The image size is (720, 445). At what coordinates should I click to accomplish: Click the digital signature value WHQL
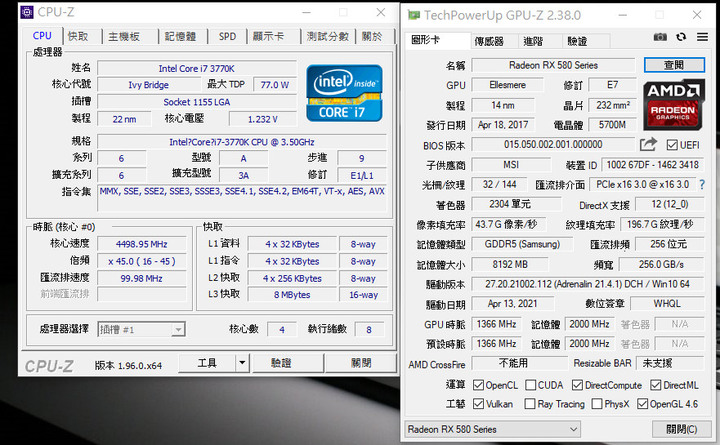667,304
